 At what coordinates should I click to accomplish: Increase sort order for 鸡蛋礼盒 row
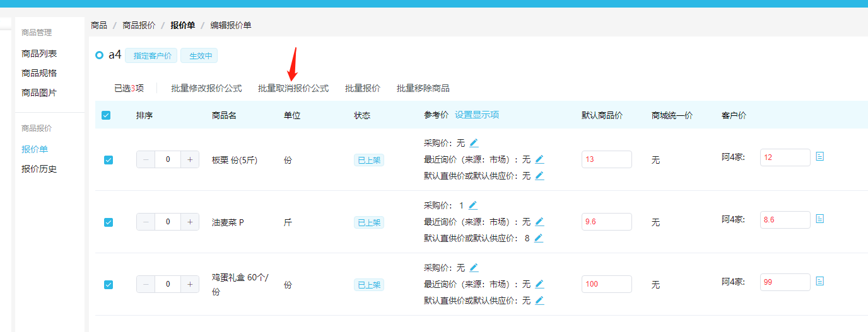point(190,284)
